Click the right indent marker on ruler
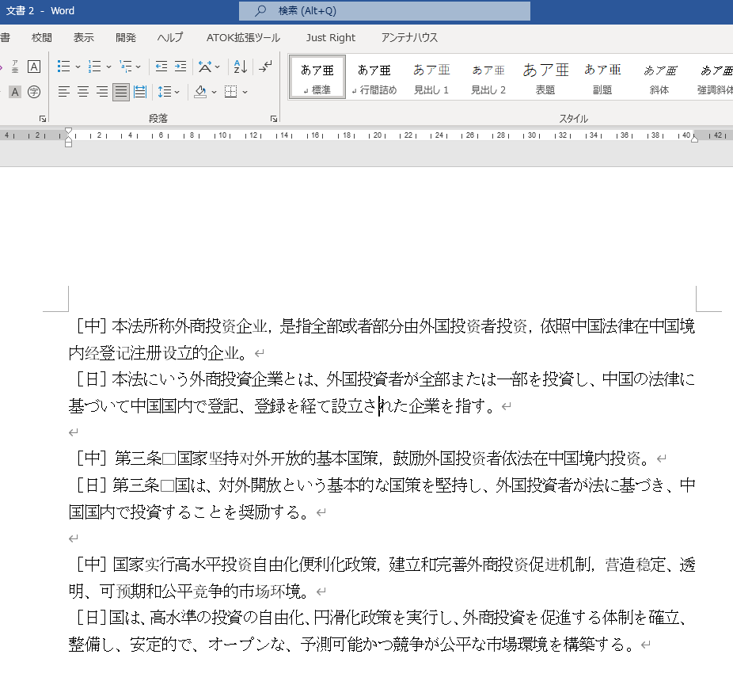 click(695, 139)
